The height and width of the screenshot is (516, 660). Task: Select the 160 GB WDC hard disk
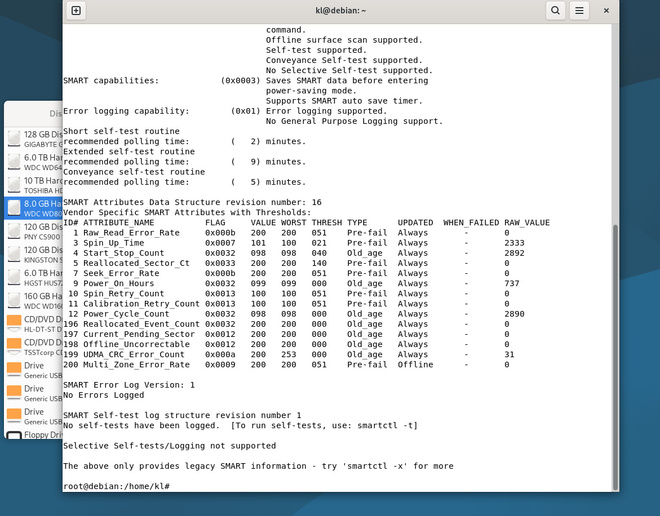(34, 301)
